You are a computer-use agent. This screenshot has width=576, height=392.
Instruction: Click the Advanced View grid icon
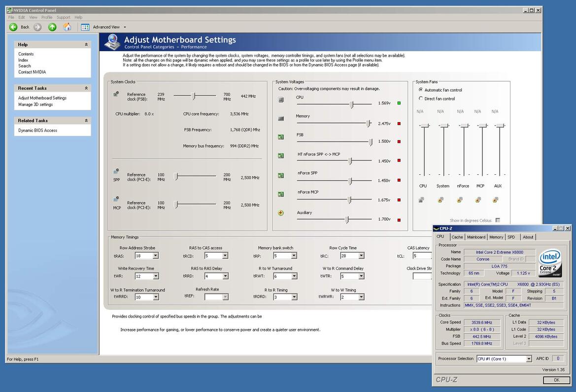tap(85, 27)
